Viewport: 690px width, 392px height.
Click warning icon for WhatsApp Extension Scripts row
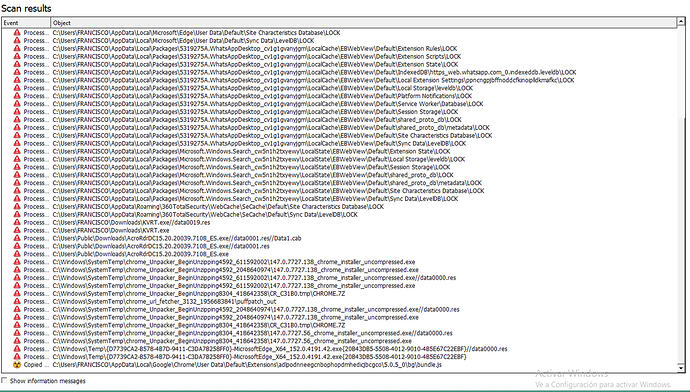(x=17, y=56)
